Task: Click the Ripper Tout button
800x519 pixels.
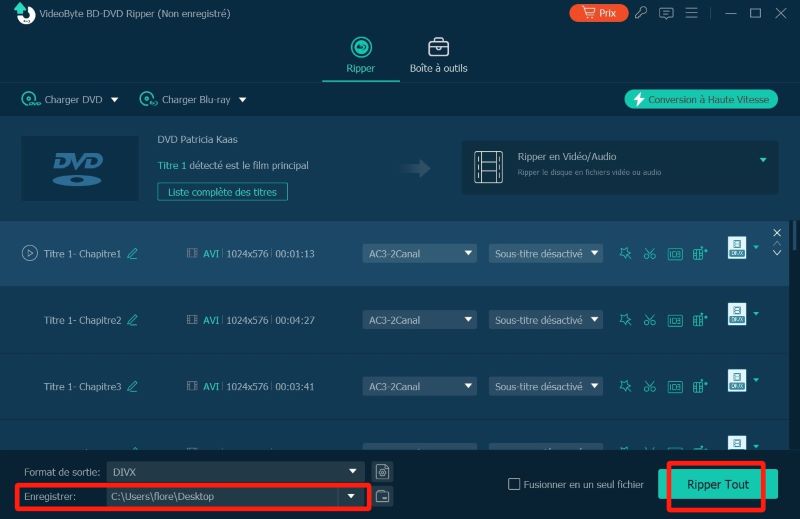Action: 716,485
